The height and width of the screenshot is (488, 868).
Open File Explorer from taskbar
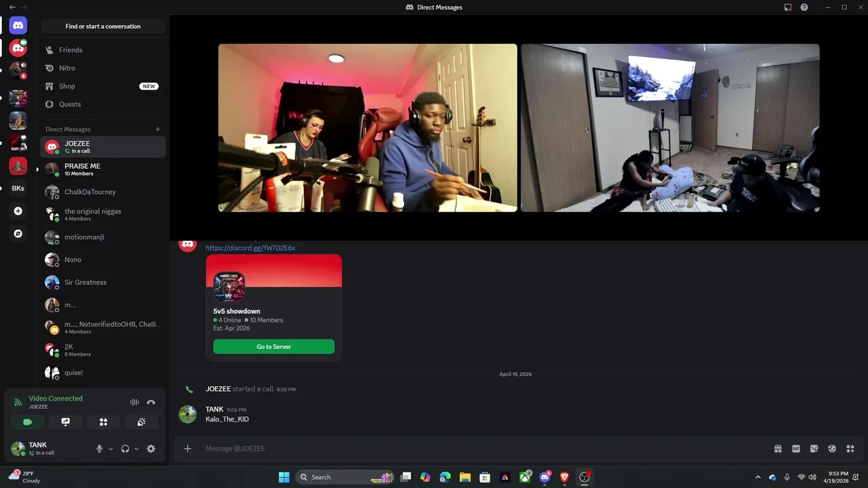[465, 477]
